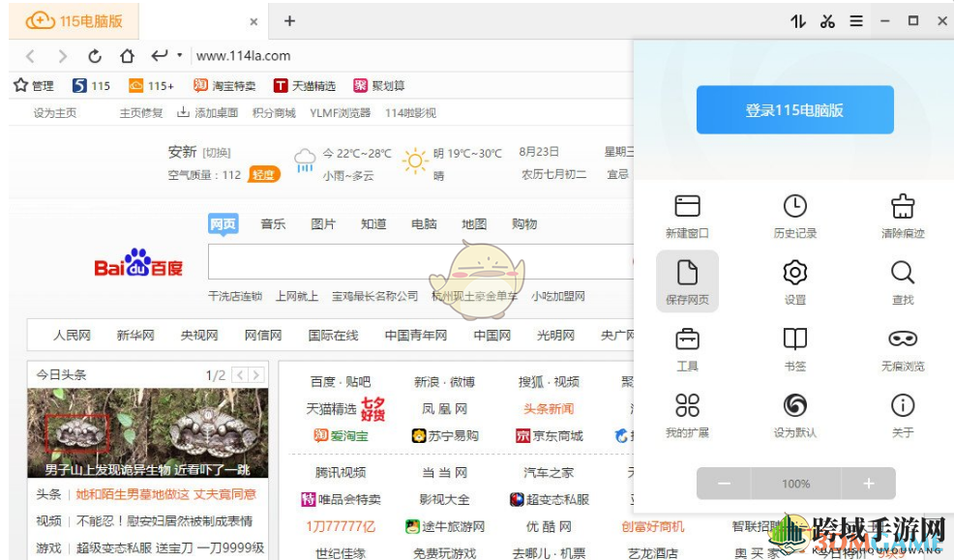Open 聚划算 bookmark

tap(378, 86)
